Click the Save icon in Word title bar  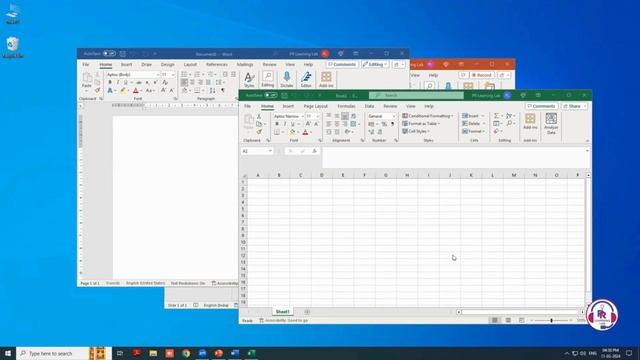pos(122,53)
